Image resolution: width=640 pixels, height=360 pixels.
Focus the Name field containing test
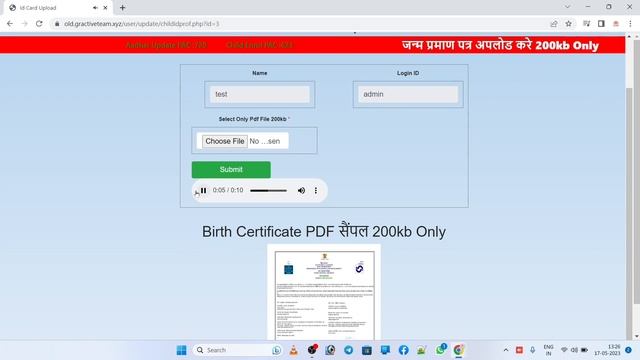260,94
